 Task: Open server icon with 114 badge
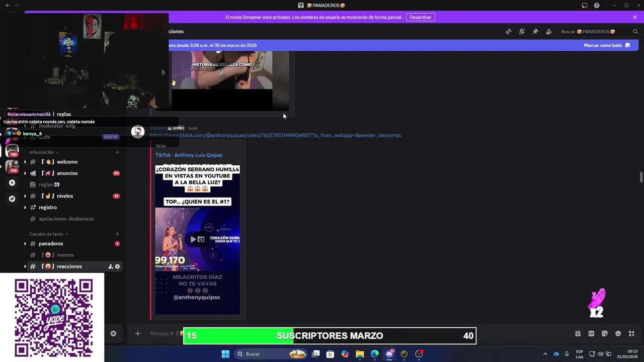click(x=12, y=166)
